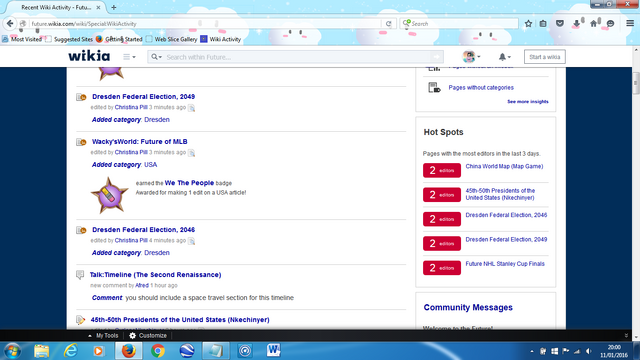Click the Firefox Search box
Viewport: 640px width, 360px height.
tap(460, 24)
